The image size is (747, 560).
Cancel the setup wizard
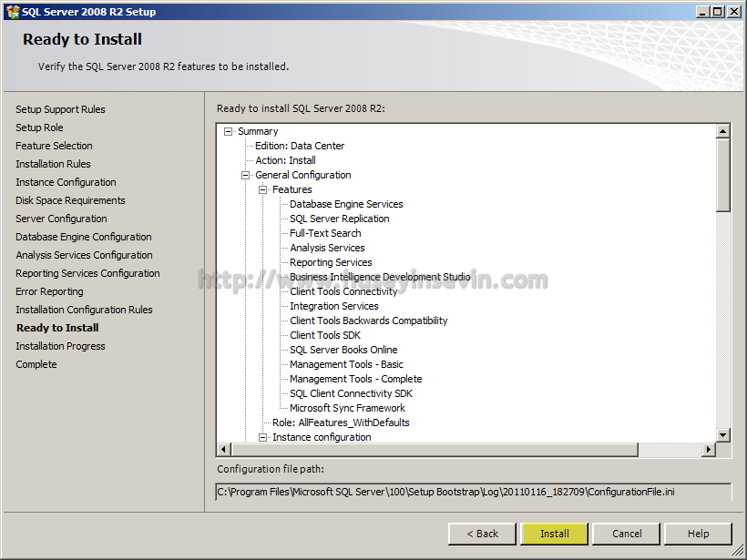coord(627,534)
